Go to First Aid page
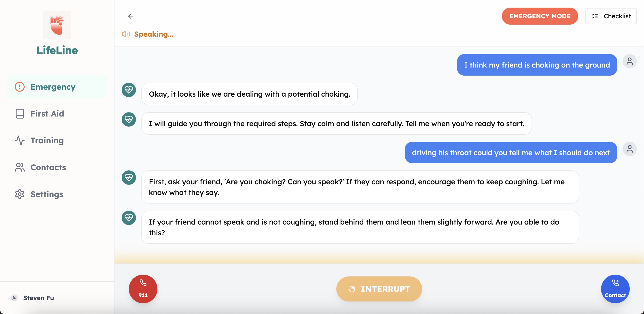 point(47,113)
